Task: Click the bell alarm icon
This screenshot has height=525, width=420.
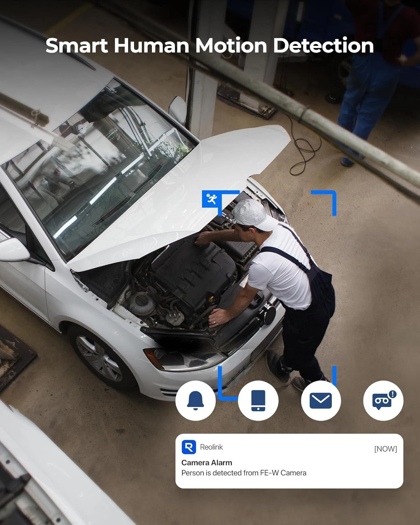Action: click(195, 400)
